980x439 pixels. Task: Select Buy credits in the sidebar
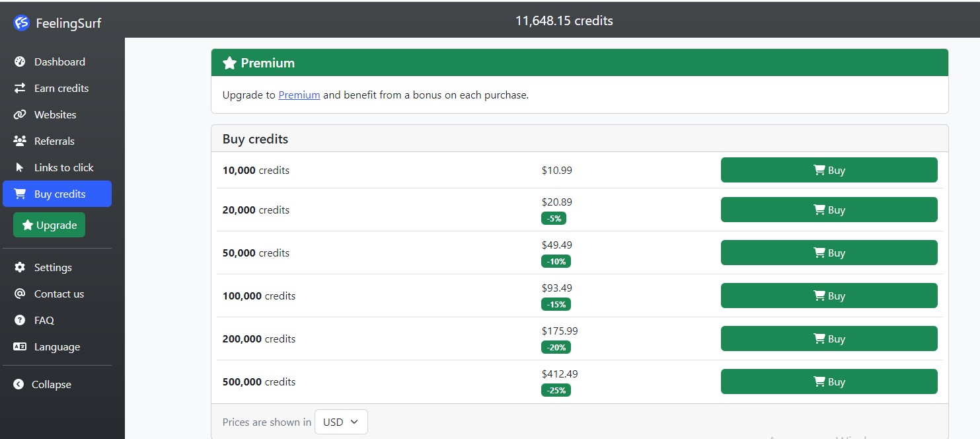[59, 194]
